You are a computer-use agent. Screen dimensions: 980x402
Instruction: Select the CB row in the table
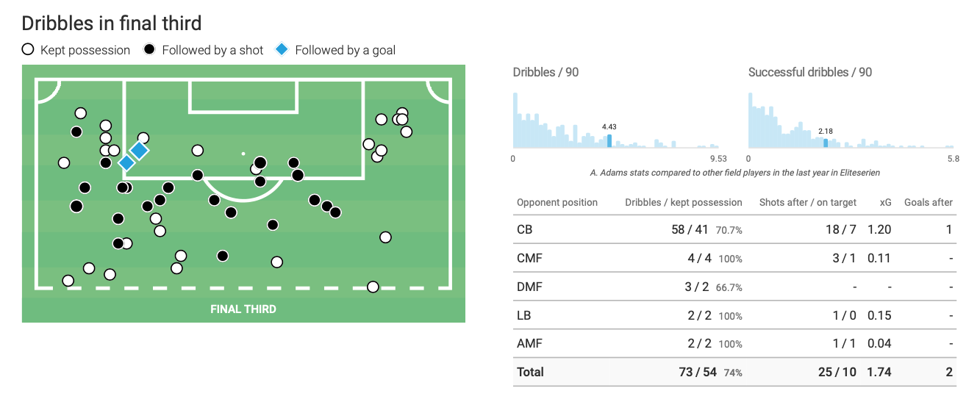pos(735,229)
